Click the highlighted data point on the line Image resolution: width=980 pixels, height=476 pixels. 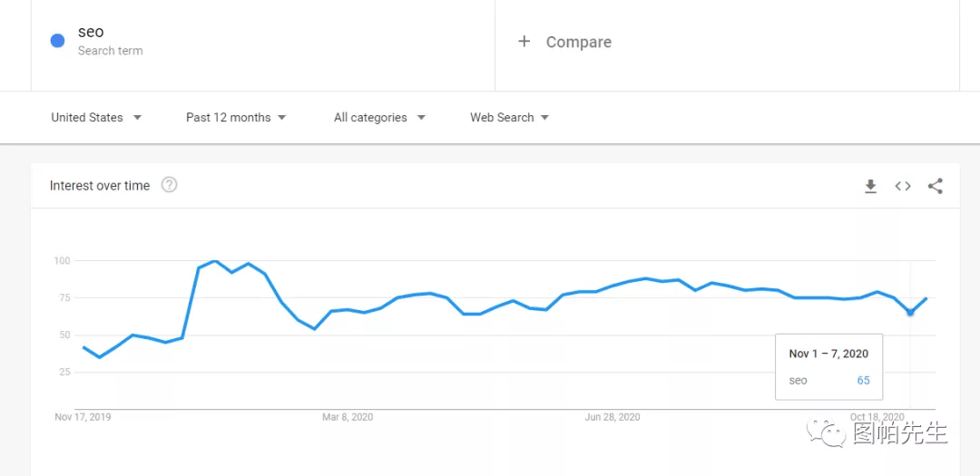tap(910, 313)
